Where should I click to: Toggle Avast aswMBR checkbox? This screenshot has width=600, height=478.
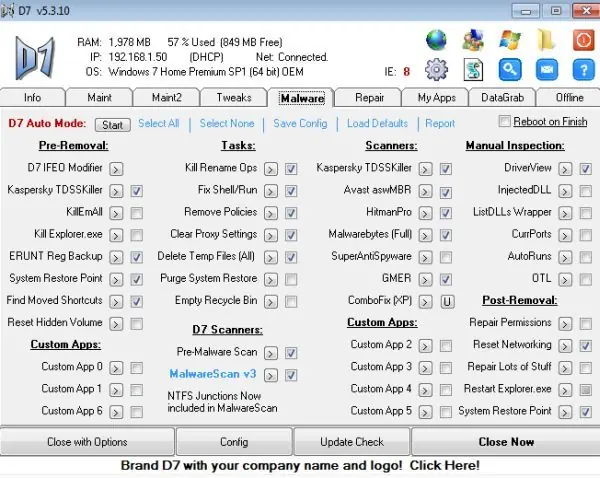[x=446, y=192]
